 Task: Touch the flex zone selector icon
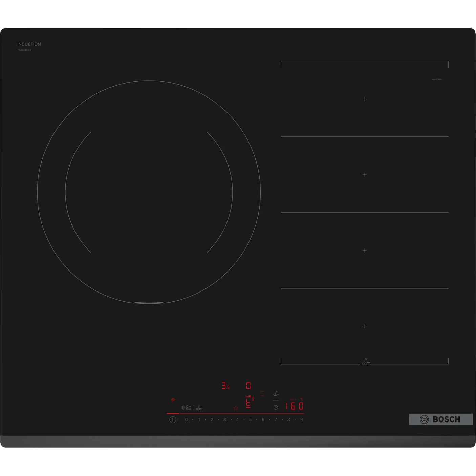[x=262, y=394]
